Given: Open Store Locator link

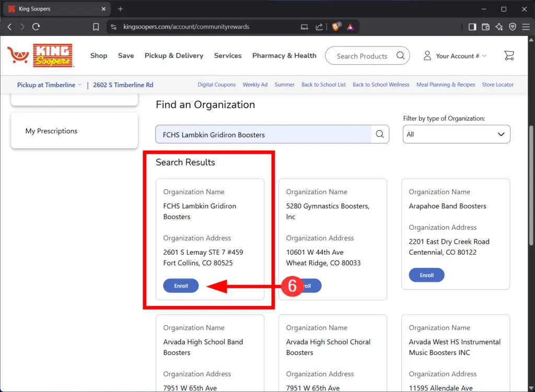Looking at the screenshot, I should [497, 85].
